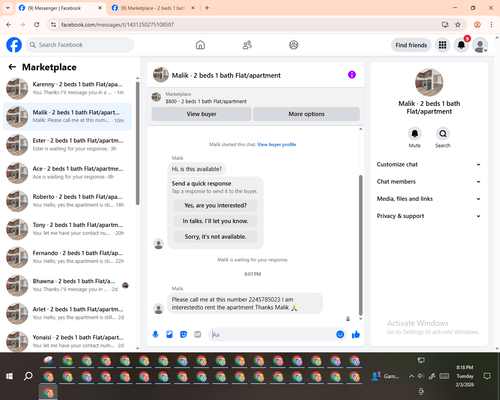Expand Media, files and links section
Screen dimensions: 500x400
(429, 199)
